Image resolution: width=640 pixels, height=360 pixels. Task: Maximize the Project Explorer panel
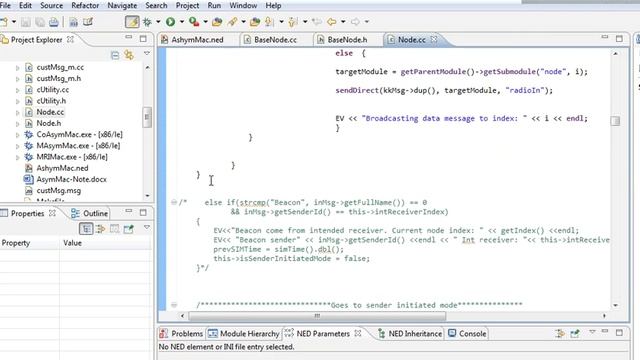coord(143,39)
